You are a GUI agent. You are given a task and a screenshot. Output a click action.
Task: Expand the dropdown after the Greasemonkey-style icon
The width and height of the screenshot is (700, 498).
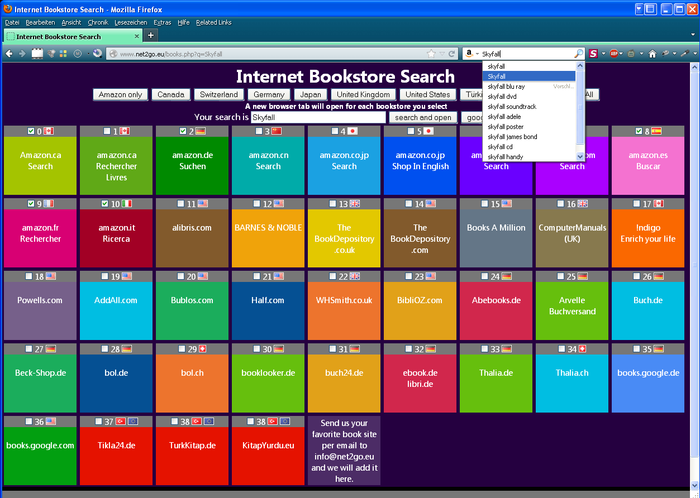[x=642, y=54]
